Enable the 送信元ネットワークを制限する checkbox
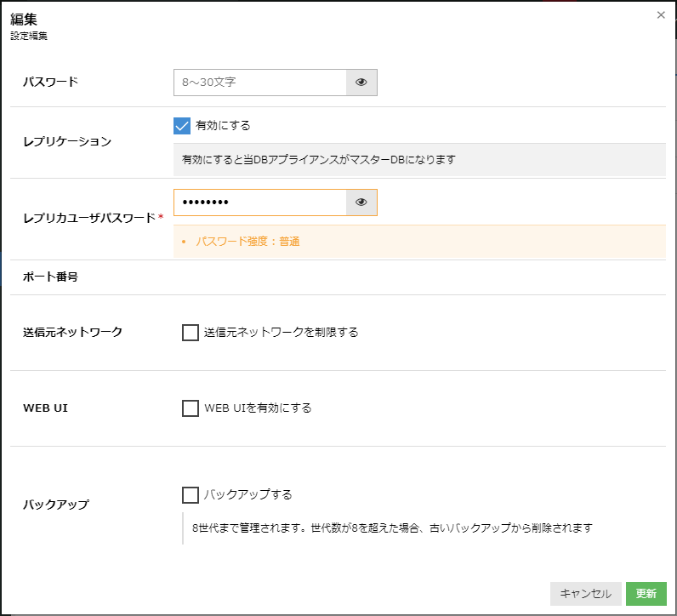This screenshot has width=677, height=616. [x=191, y=333]
